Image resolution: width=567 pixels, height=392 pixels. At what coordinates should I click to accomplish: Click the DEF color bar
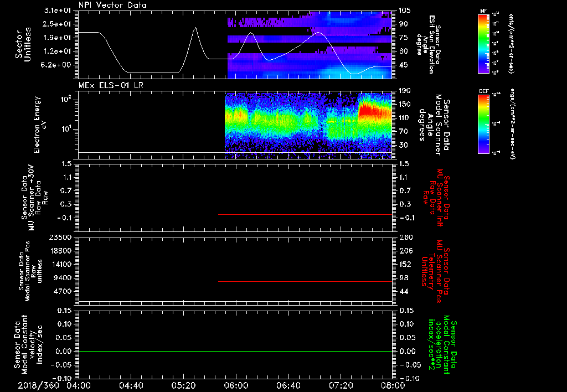click(484, 123)
